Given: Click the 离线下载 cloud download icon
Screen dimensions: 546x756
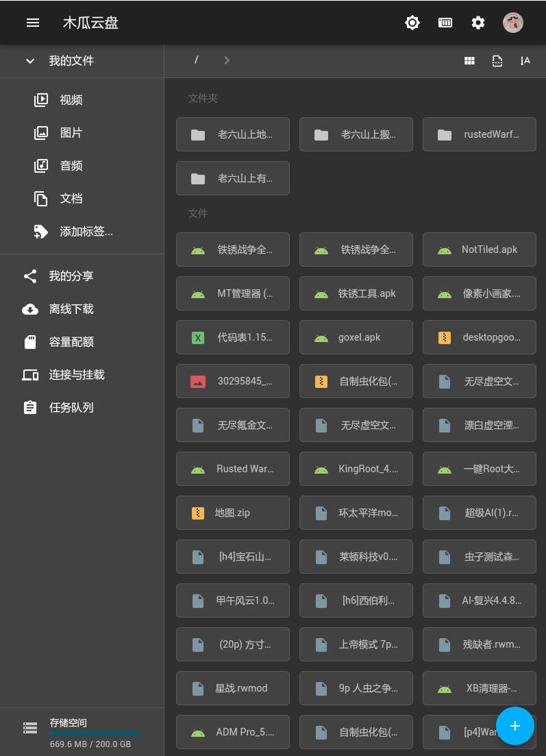Looking at the screenshot, I should coord(30,309).
